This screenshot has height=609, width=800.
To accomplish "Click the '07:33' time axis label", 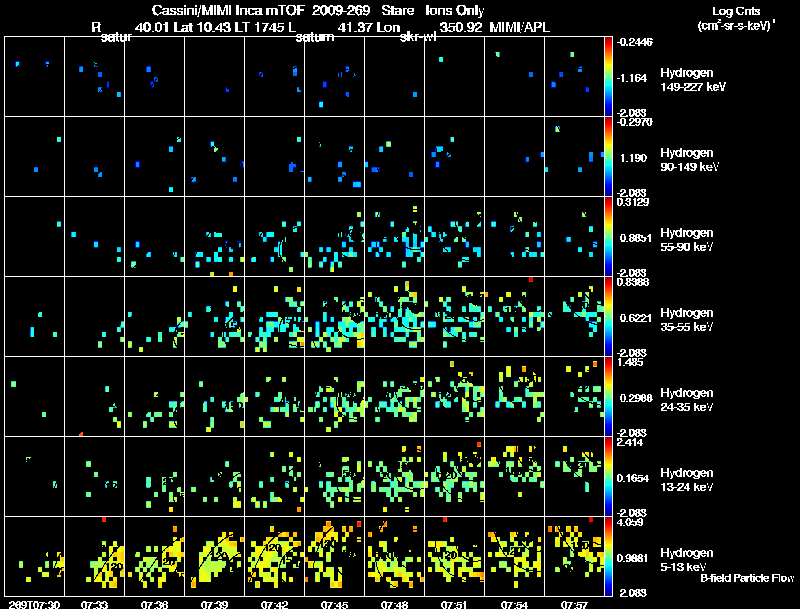I will [94, 604].
